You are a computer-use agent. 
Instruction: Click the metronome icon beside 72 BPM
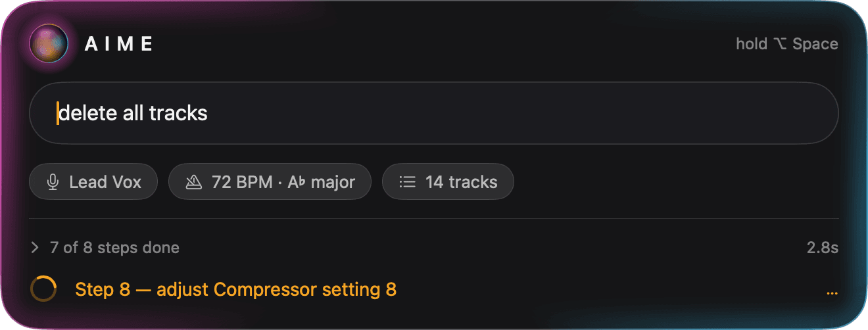point(193,182)
